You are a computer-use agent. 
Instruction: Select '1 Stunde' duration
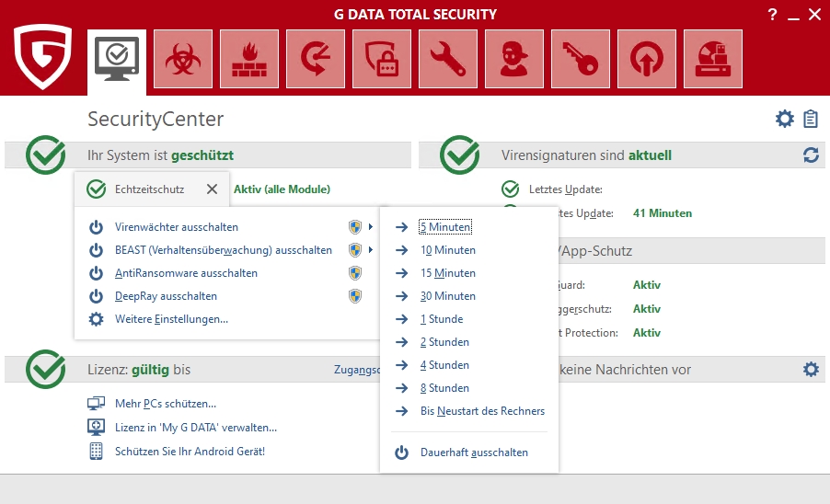pyautogui.click(x=442, y=319)
